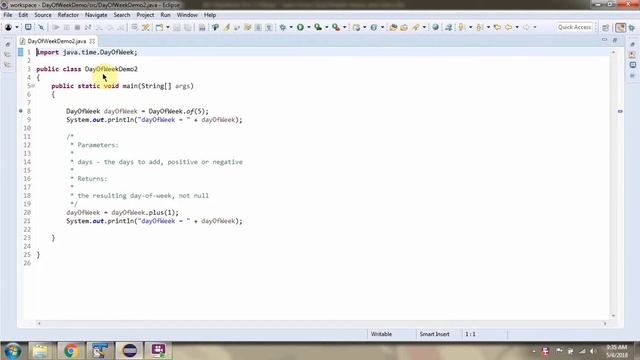Select the DayOfWeekDemo2.java editor tab
This screenshot has height=360, width=640.
pos(56,41)
